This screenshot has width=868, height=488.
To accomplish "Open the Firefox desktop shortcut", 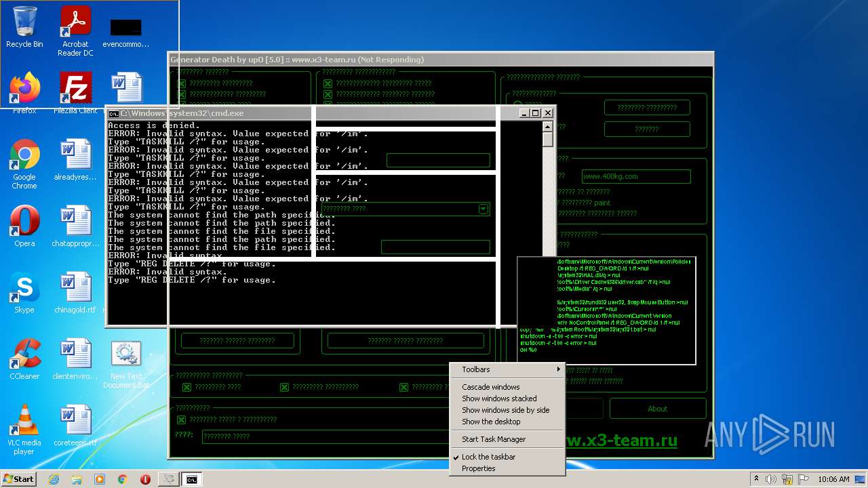I will [24, 93].
